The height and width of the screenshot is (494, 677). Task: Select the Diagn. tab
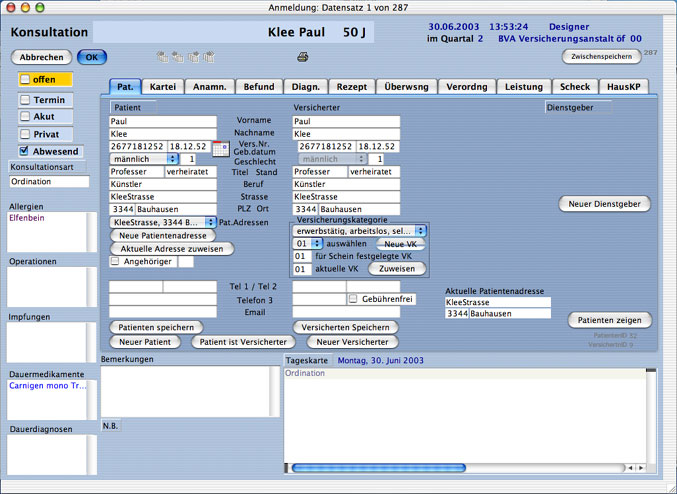pyautogui.click(x=306, y=86)
